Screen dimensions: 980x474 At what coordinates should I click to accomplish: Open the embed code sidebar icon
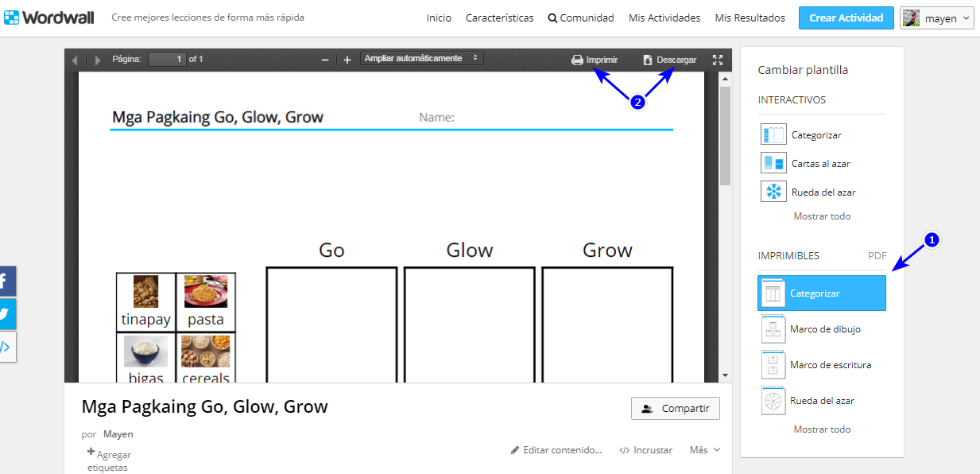5,347
